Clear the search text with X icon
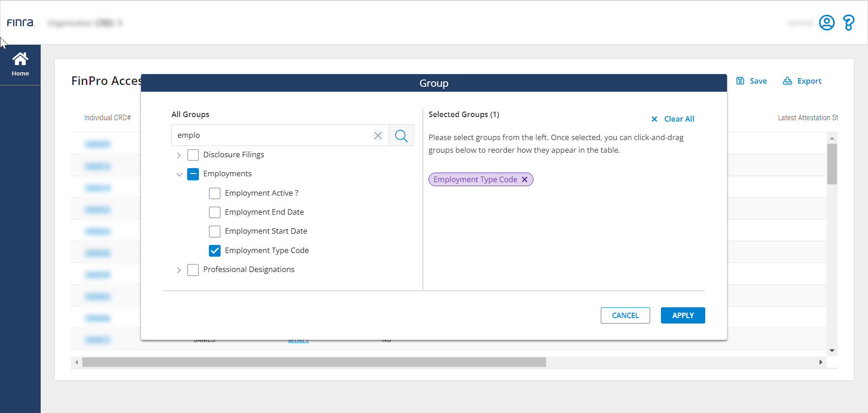868x413 pixels. pyautogui.click(x=378, y=136)
